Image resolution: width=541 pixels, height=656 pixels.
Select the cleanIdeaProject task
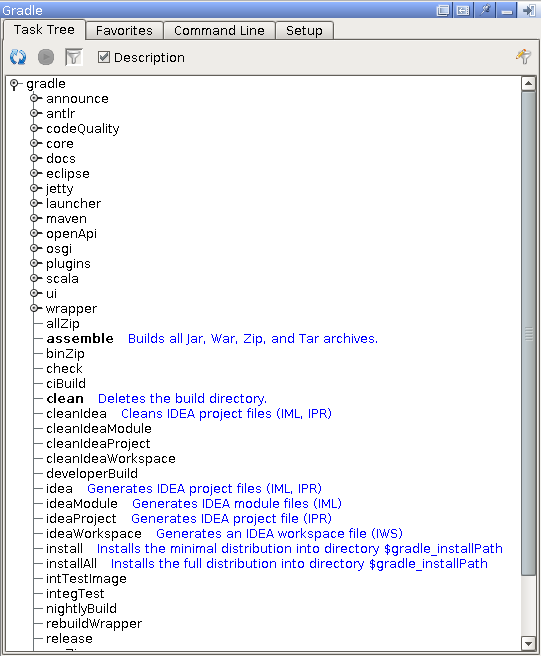(x=98, y=444)
